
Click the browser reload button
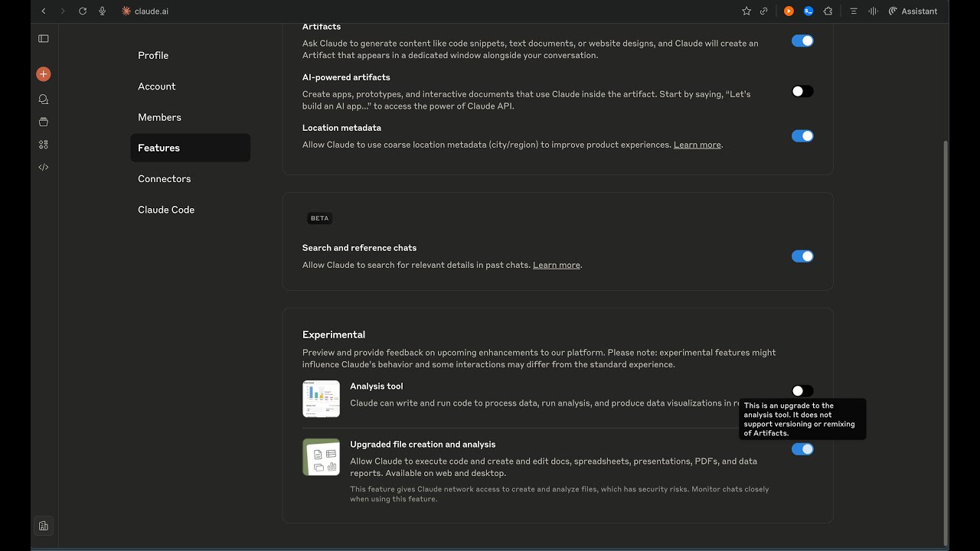click(x=83, y=11)
